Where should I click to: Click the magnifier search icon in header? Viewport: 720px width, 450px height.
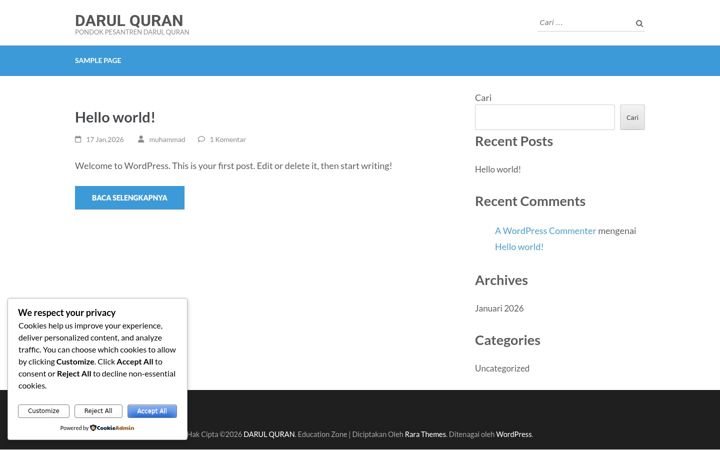click(x=639, y=23)
